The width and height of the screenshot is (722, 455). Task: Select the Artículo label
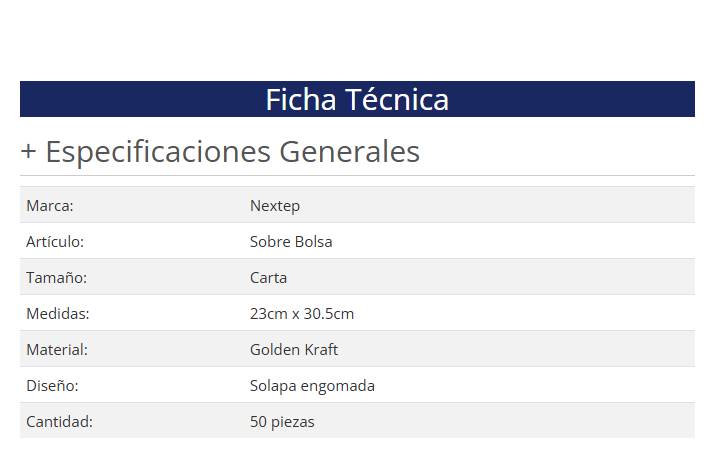[x=55, y=242]
